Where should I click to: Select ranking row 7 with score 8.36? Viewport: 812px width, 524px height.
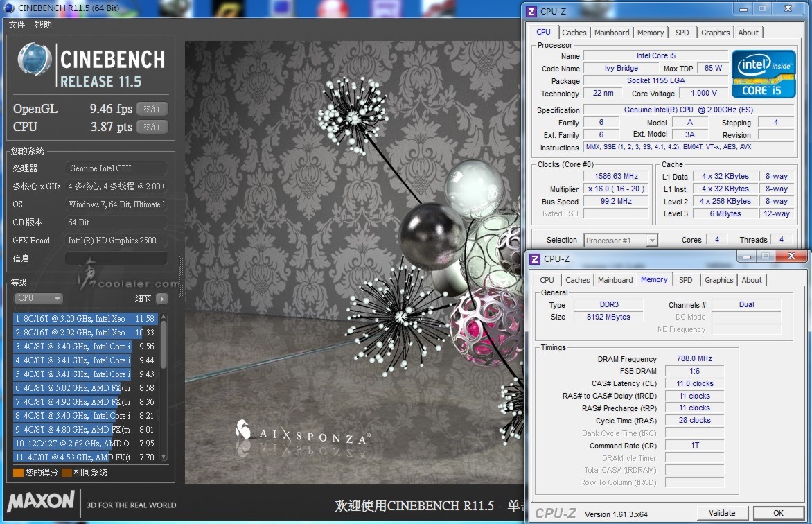[85, 402]
